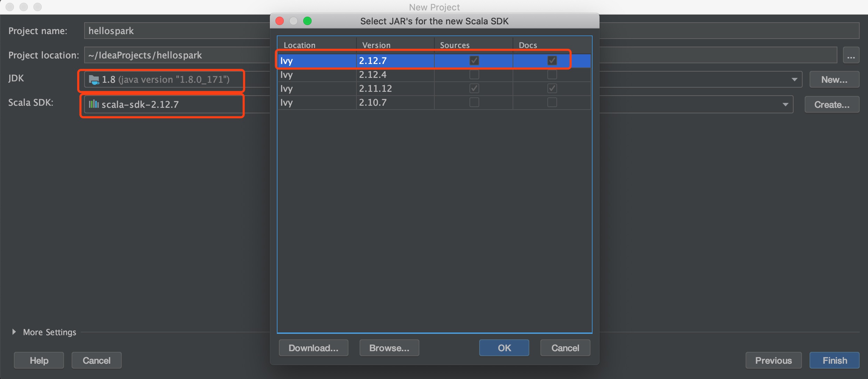Open the Scala SDK dropdown arrow
Screen dimensions: 868x379
(785, 104)
